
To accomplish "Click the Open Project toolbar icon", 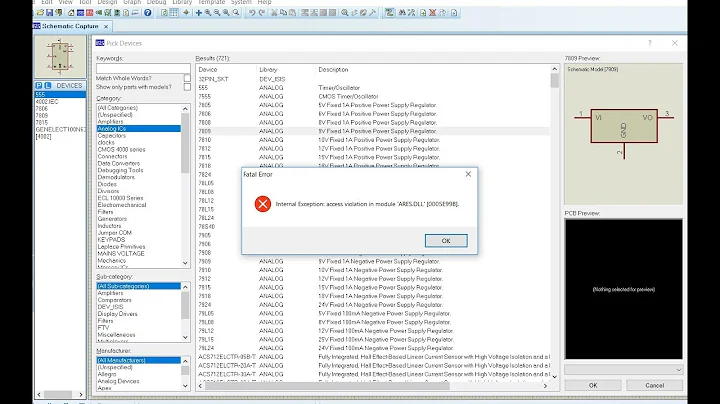I will coord(40,13).
